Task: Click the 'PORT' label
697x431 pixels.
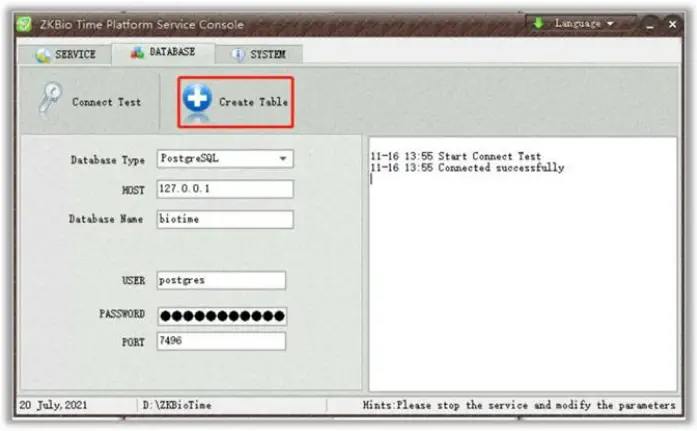Action: click(133, 342)
